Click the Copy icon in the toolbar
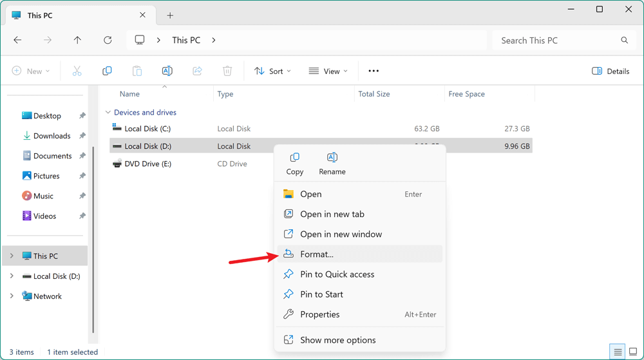Viewport: 644px width, 360px height. click(107, 71)
